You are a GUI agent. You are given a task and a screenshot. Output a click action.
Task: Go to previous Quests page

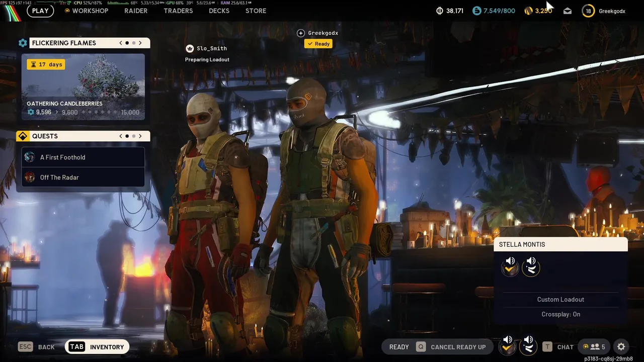121,136
